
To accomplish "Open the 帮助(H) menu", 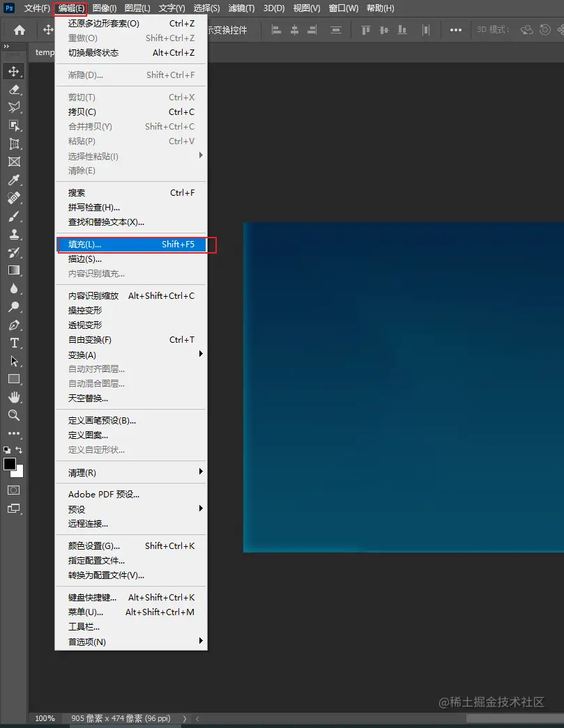I will tap(380, 8).
